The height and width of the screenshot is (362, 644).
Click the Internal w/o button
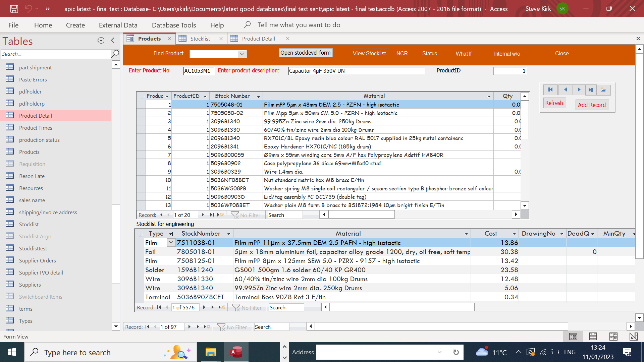click(x=507, y=54)
